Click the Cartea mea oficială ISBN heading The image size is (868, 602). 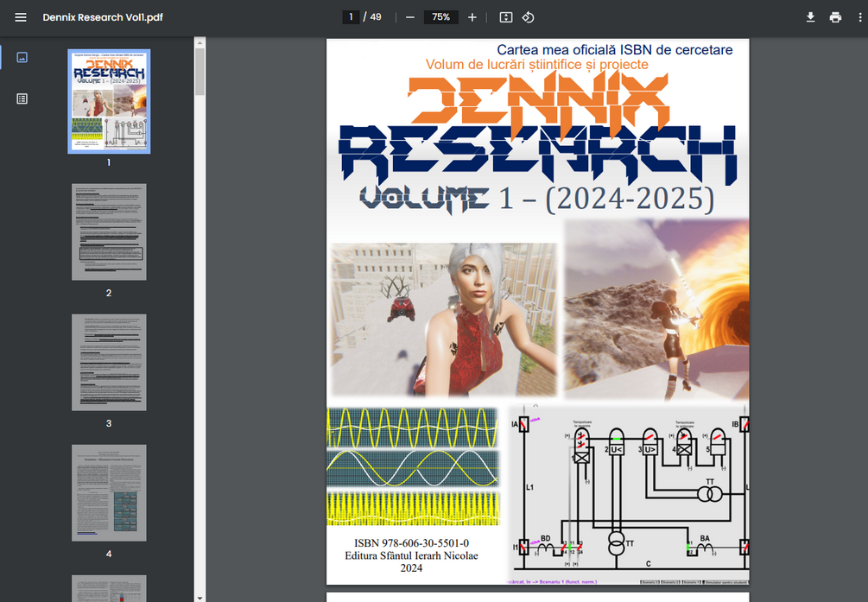pyautogui.click(x=614, y=50)
